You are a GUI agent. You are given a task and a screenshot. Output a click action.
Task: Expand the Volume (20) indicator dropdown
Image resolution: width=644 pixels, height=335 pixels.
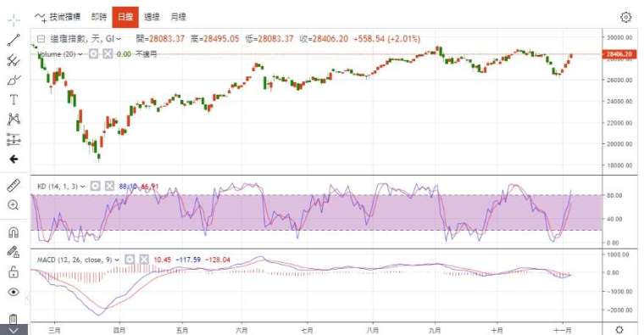click(x=80, y=54)
